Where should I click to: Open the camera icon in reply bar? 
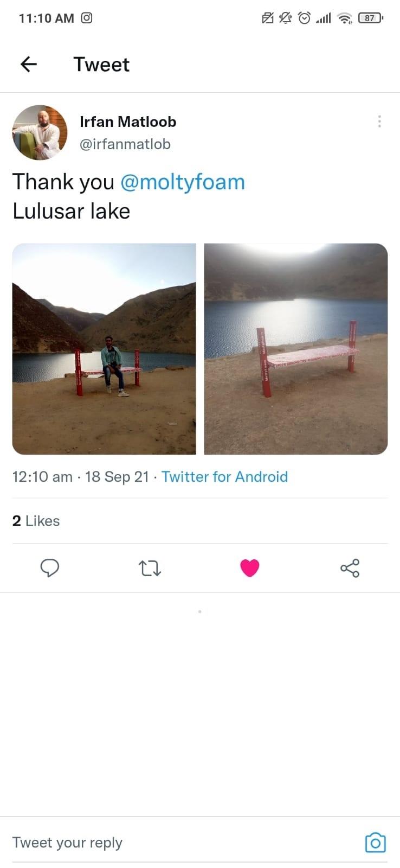[x=375, y=843]
